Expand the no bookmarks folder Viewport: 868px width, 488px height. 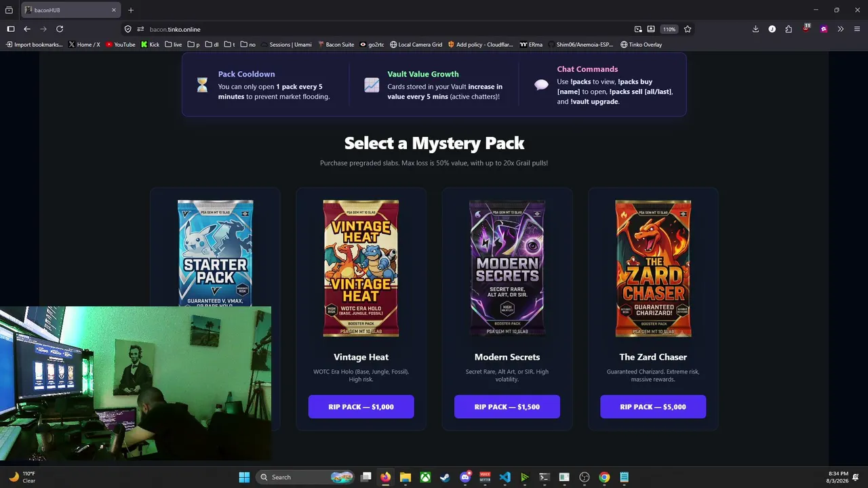248,45
